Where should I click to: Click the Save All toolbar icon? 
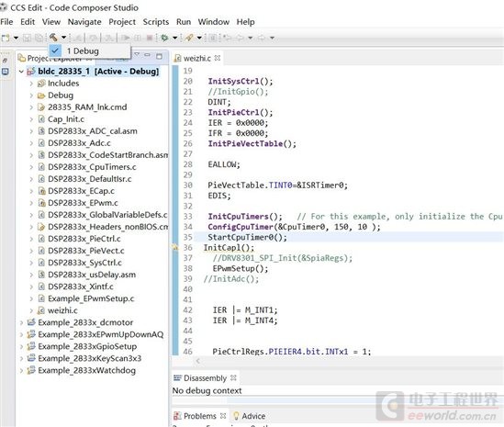pos(39,38)
